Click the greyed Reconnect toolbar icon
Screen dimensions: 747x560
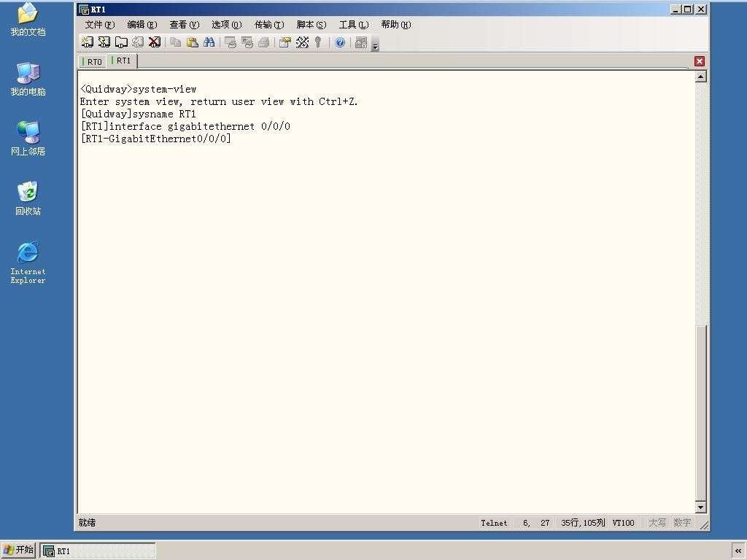click(x=138, y=42)
